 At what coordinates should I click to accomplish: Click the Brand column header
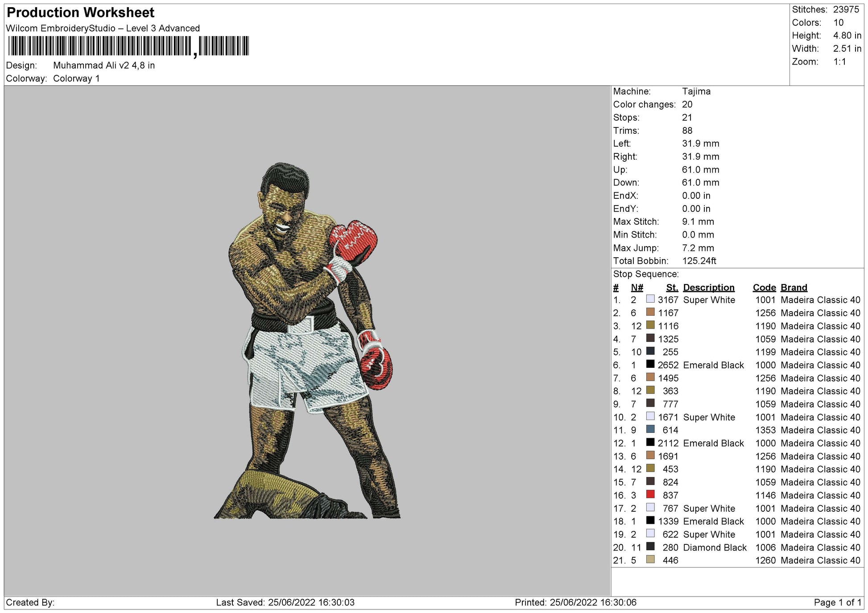coord(794,288)
